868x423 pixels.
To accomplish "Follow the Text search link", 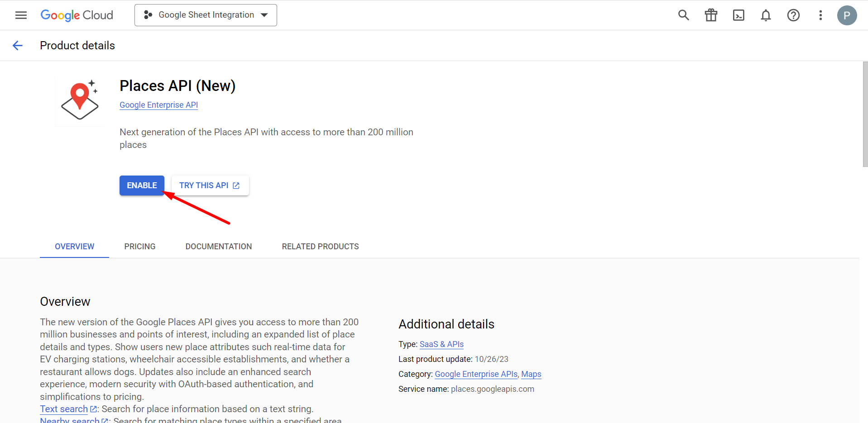I will [64, 409].
